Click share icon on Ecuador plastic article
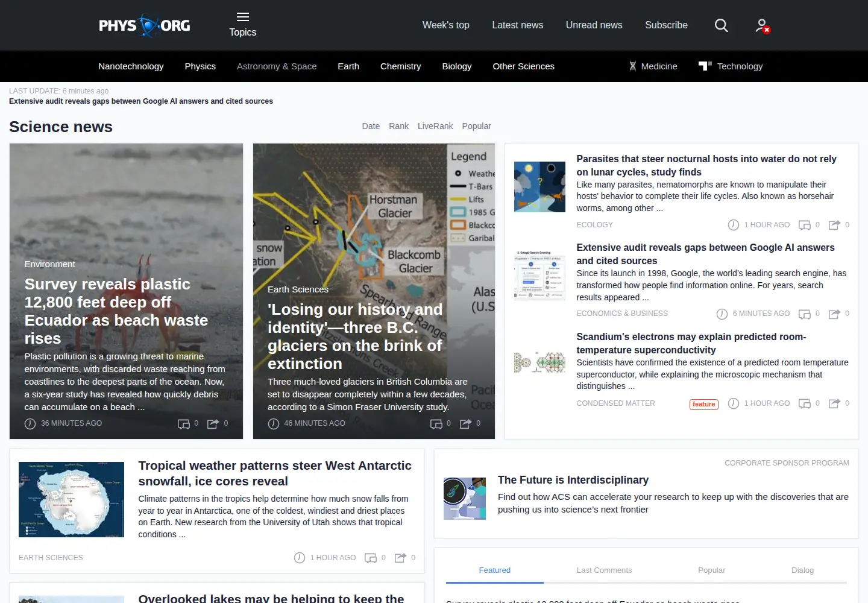The width and height of the screenshot is (868, 603). (x=213, y=424)
